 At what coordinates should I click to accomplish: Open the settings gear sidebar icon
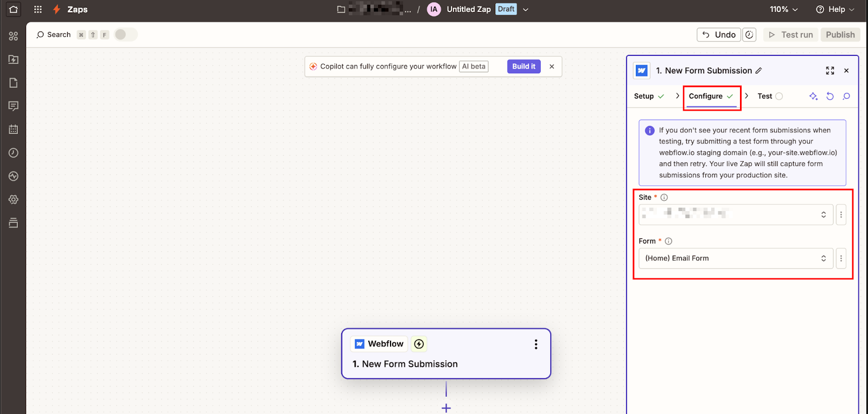(x=14, y=200)
